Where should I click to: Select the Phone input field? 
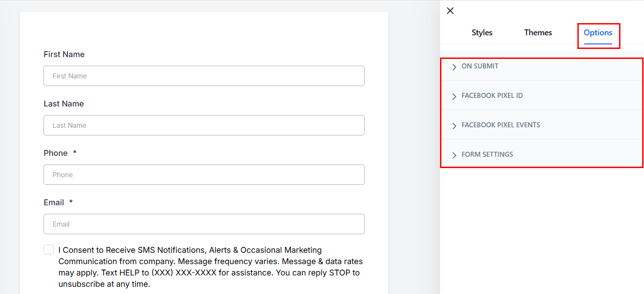pos(204,175)
